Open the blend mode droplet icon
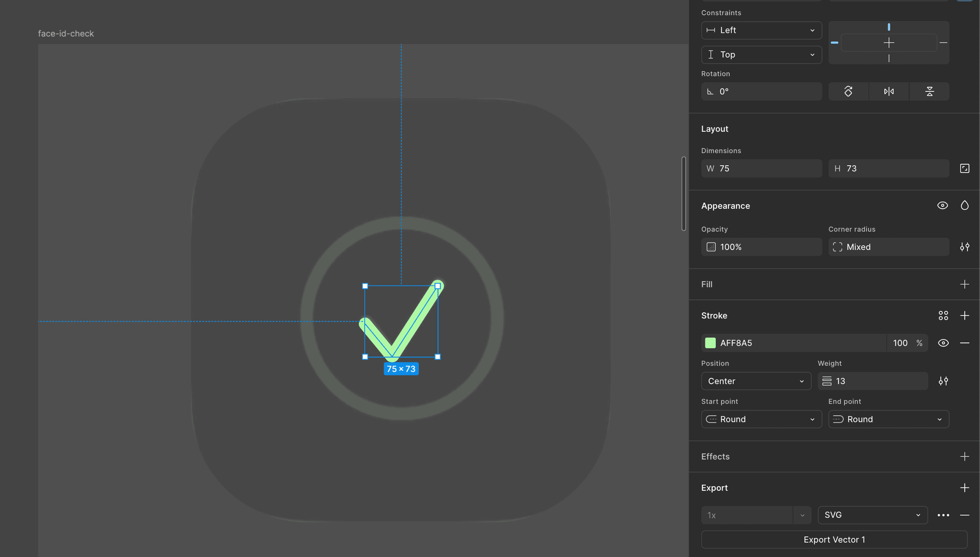The image size is (980, 557). tap(964, 205)
